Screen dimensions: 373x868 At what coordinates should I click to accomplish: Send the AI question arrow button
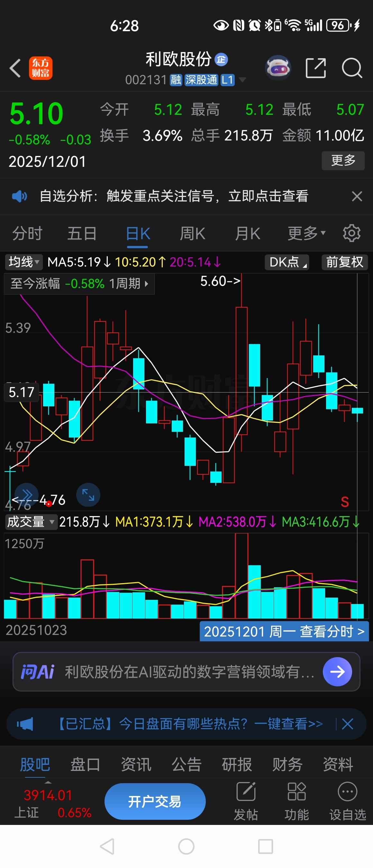click(337, 672)
